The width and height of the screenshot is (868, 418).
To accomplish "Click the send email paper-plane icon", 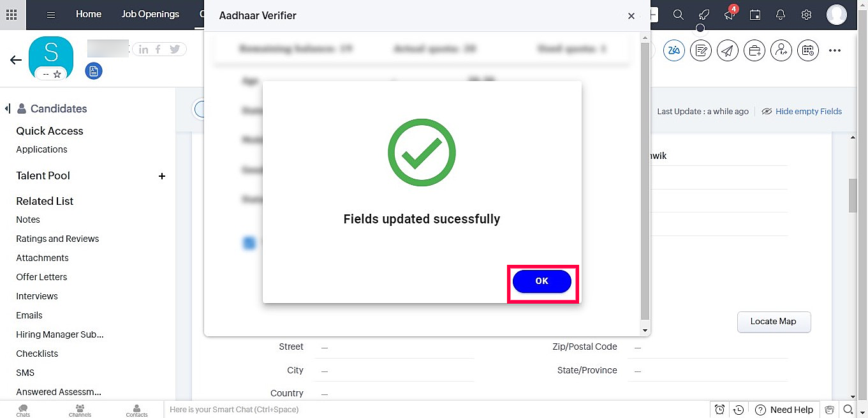I will click(728, 50).
